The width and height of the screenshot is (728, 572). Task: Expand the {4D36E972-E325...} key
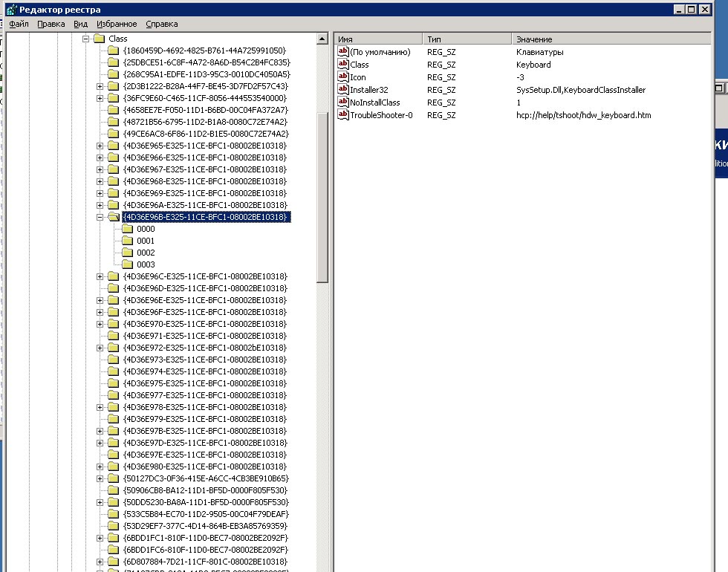coord(100,348)
